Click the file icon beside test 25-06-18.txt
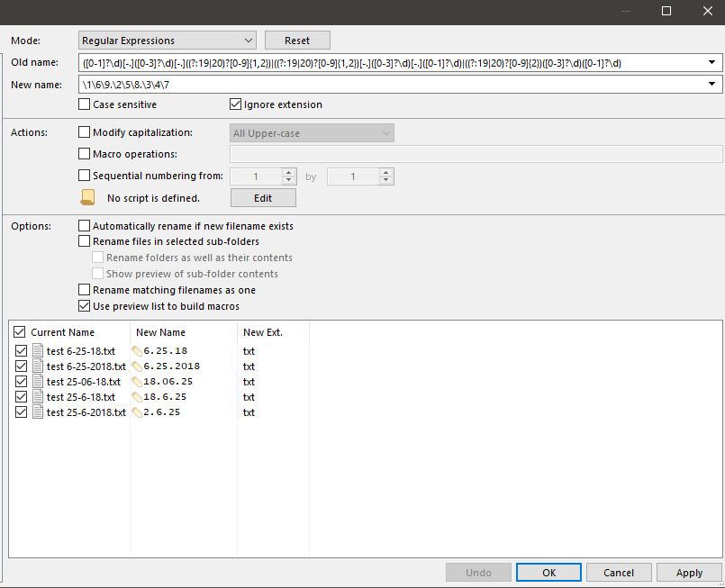 (36, 381)
